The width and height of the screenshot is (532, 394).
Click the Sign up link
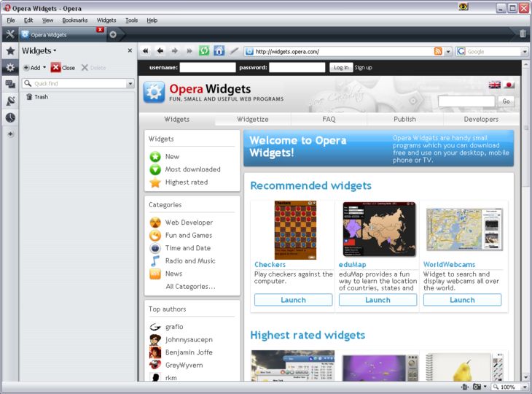pyautogui.click(x=363, y=68)
